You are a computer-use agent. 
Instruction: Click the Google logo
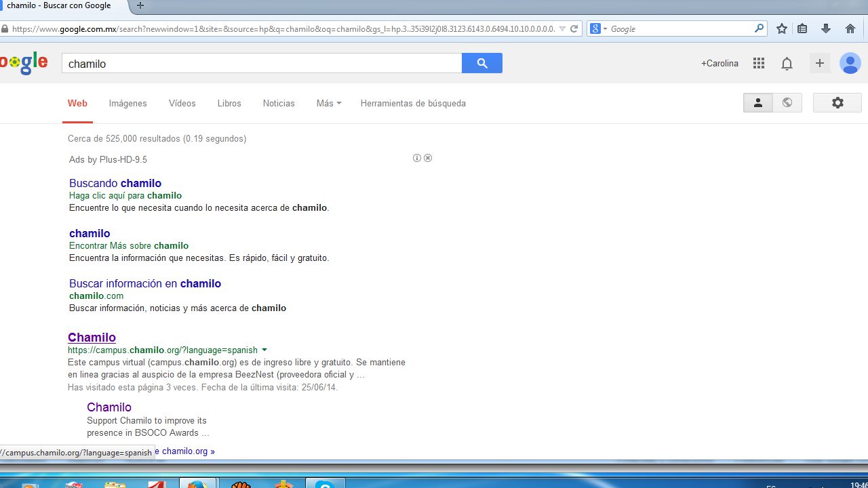click(24, 63)
